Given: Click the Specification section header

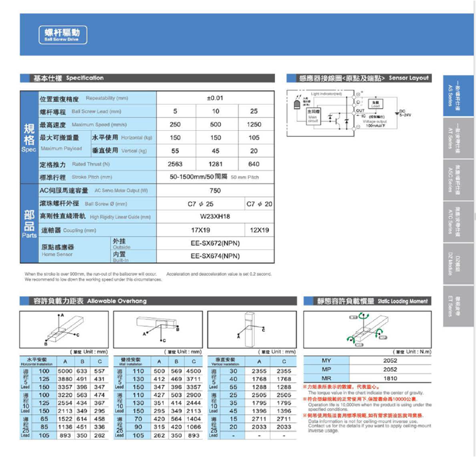Looking at the screenshot, I should coord(148,78).
